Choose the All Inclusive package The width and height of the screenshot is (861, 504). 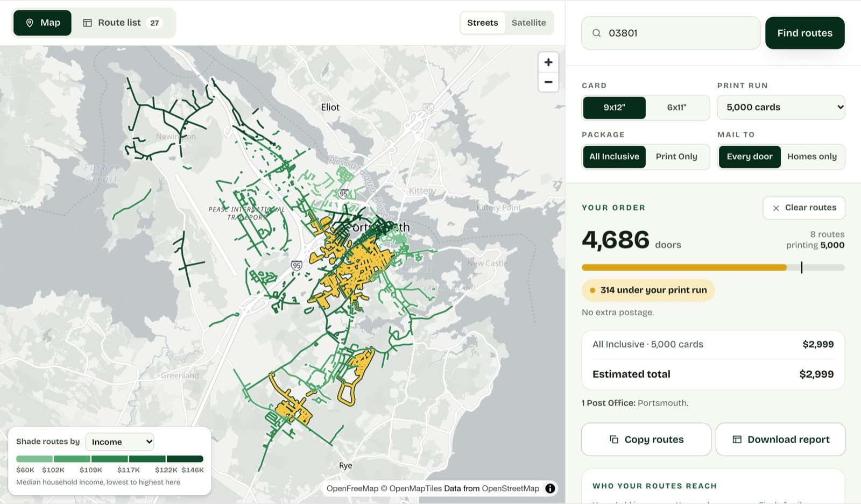(614, 157)
